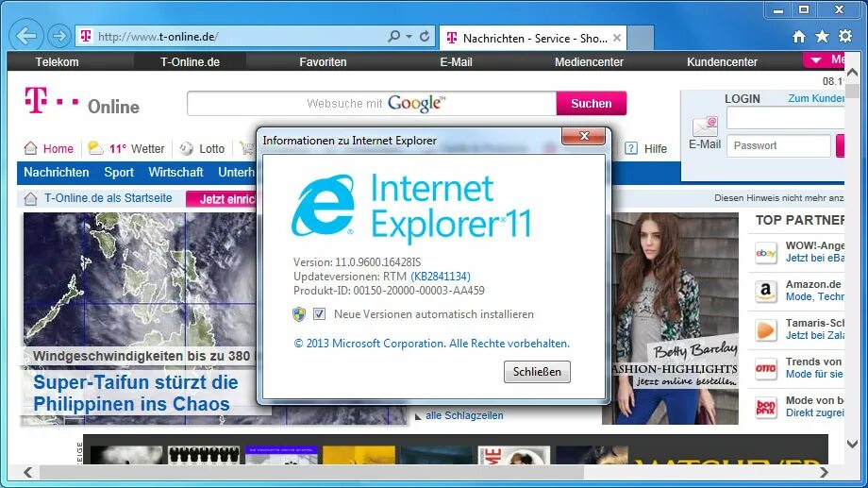Click the OTTO partner logo icon
Viewport: 868px width, 488px height.
[765, 368]
